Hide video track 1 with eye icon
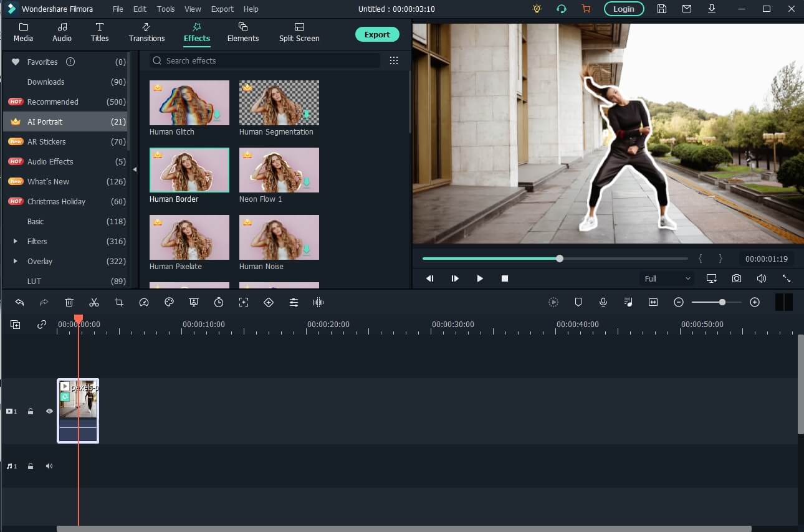The height and width of the screenshot is (532, 804). click(49, 411)
